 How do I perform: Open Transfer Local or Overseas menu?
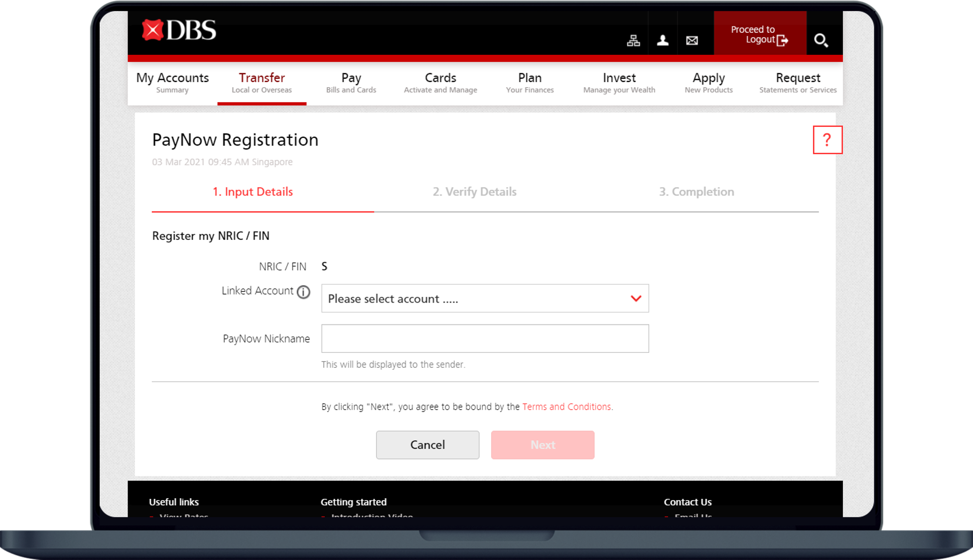pos(262,83)
